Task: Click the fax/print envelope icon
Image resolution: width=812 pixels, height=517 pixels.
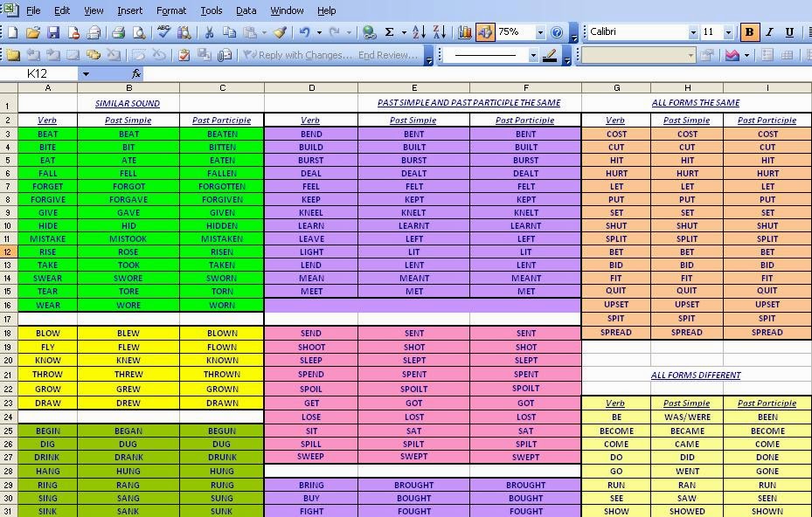Action: 94,32
